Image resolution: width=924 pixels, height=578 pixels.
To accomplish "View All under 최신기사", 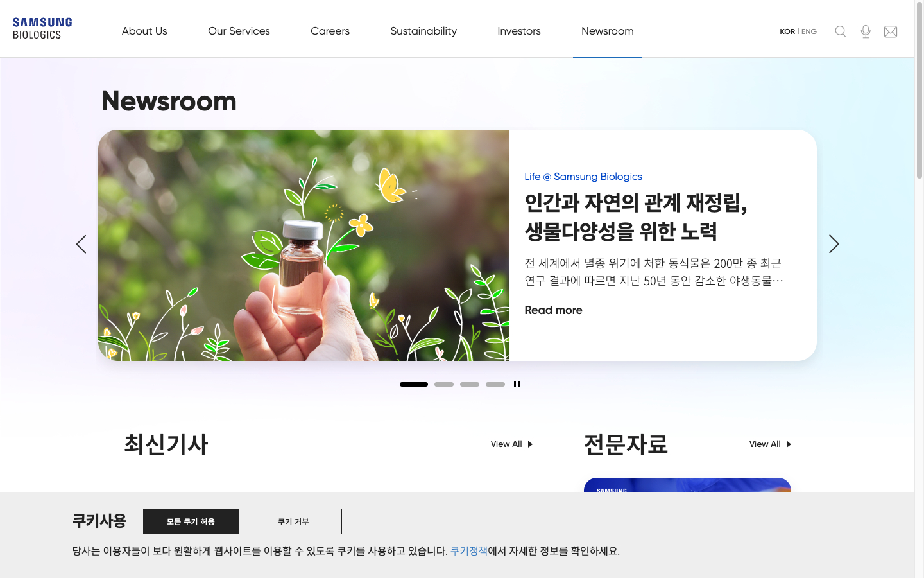I will (511, 444).
